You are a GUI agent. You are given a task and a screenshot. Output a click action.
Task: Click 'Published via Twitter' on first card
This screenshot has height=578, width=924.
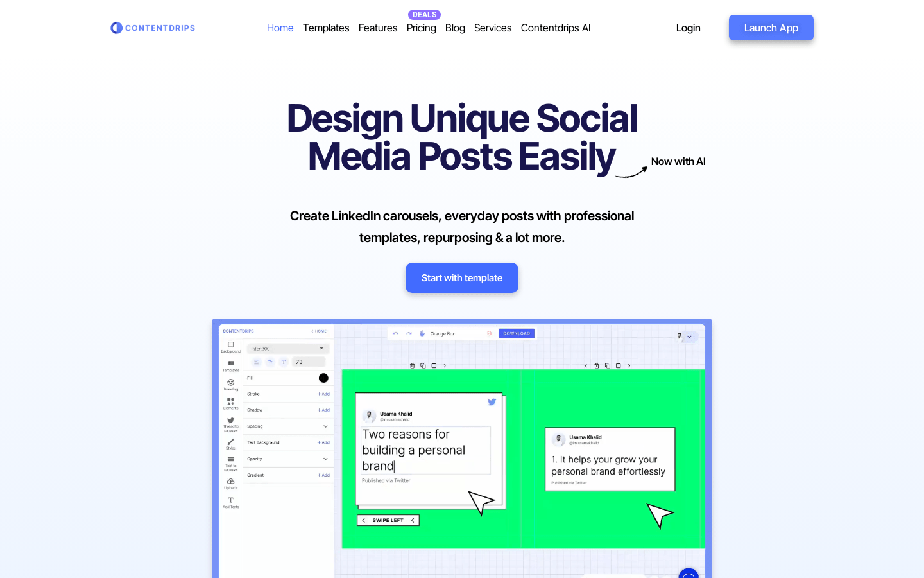click(x=386, y=480)
